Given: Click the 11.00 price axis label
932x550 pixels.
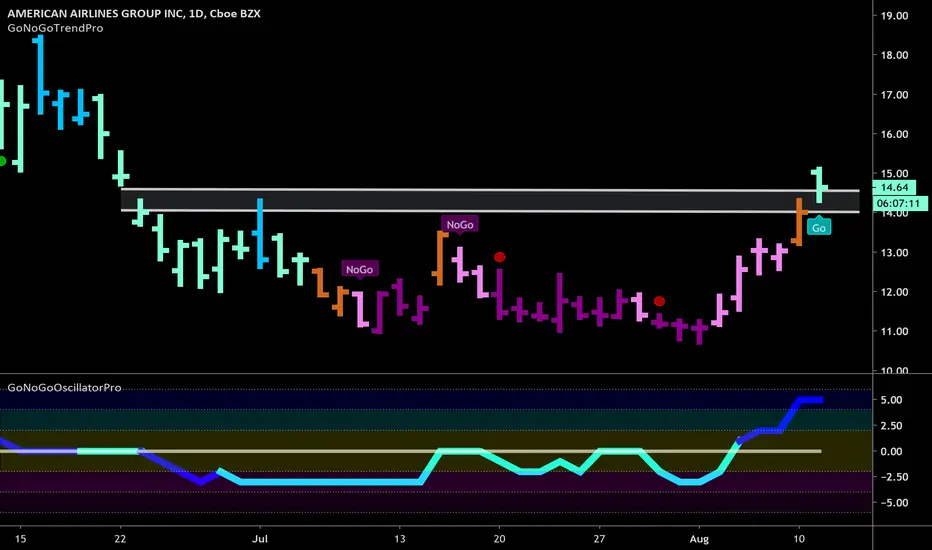Looking at the screenshot, I should [894, 331].
